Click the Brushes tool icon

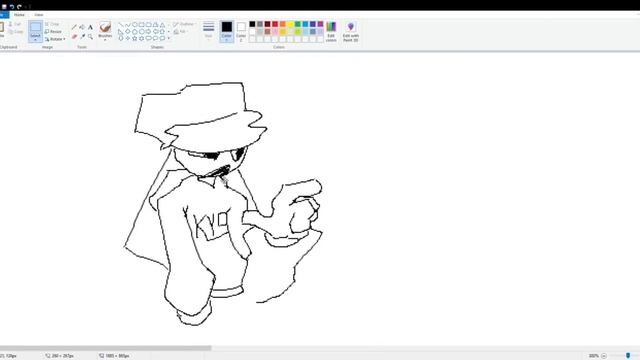pyautogui.click(x=105, y=27)
